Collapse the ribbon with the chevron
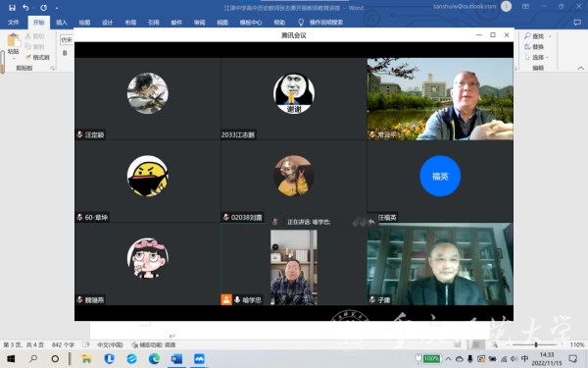Screen dimensions: 588x368 (x=580, y=68)
